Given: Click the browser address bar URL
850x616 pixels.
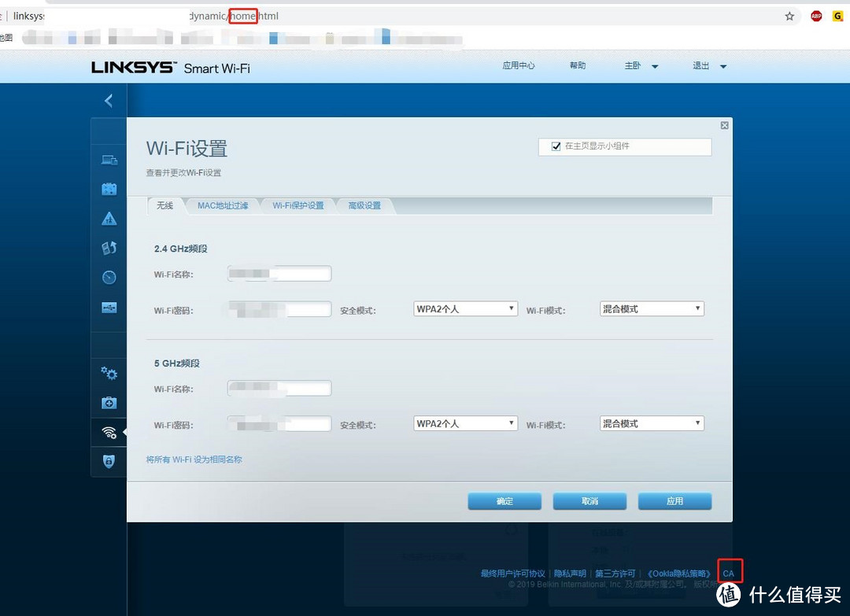Looking at the screenshot, I should pyautogui.click(x=146, y=16).
